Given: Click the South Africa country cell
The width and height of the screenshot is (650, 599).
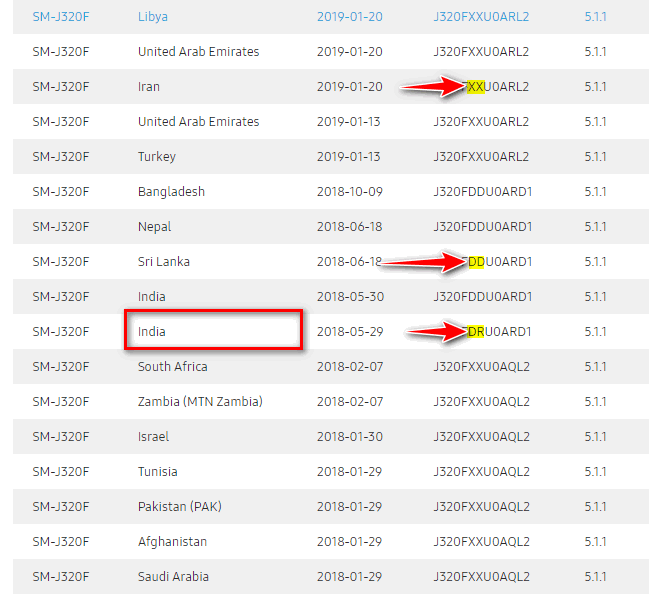Looking at the screenshot, I should pos(173,367).
